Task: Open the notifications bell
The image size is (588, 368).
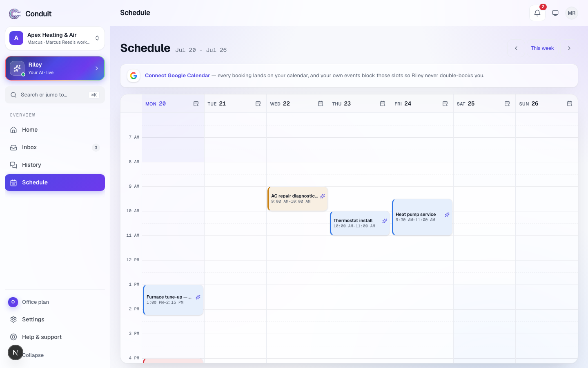Action: [537, 13]
